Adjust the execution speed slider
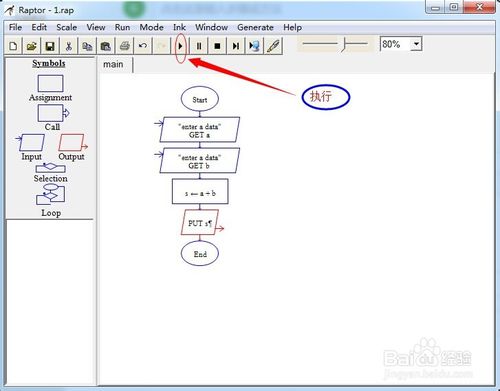The image size is (500, 391). (343, 44)
